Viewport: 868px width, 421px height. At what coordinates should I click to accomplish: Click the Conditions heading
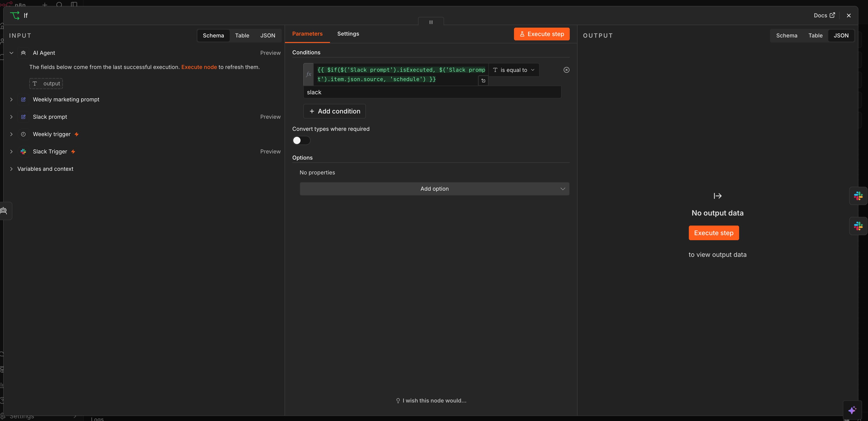tap(306, 53)
